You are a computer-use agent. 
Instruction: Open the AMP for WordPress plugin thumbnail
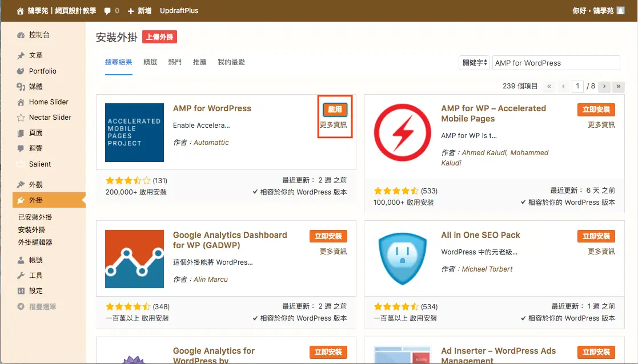134,132
